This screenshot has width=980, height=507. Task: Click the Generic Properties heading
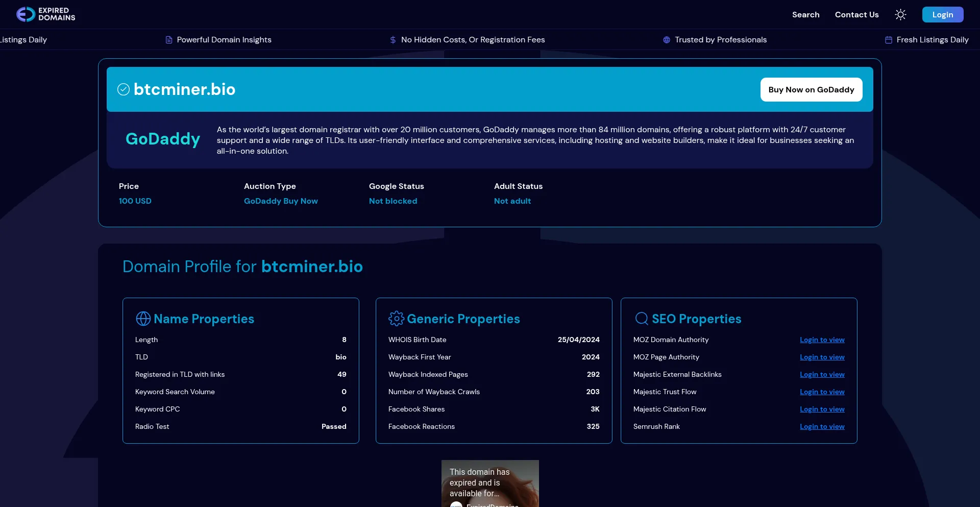tap(463, 319)
